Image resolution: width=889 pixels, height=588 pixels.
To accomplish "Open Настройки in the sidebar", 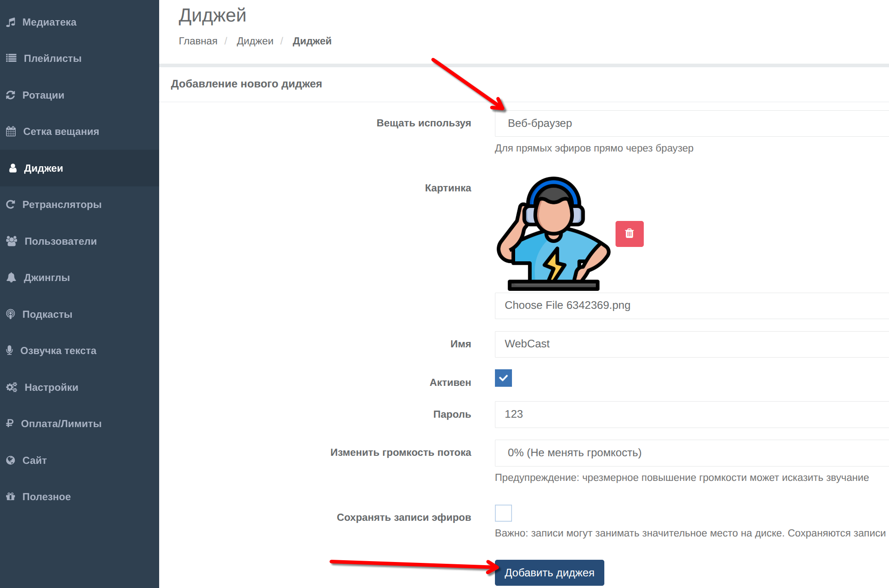I will [51, 387].
